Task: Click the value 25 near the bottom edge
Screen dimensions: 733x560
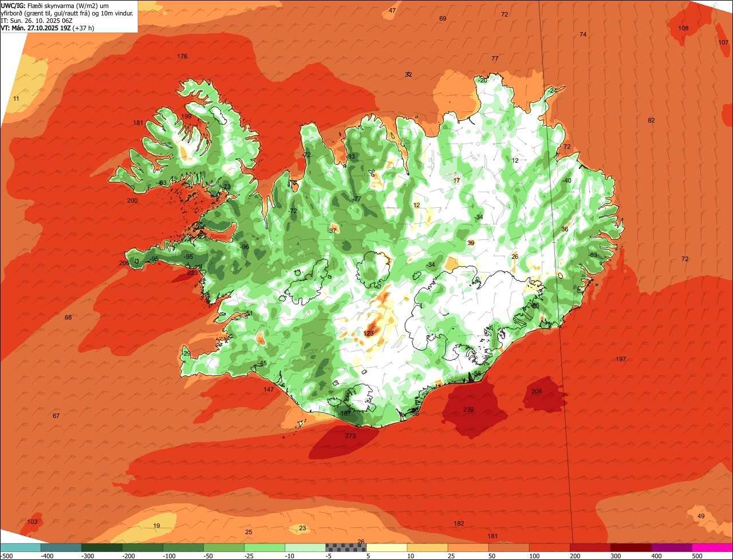Action: (x=249, y=532)
